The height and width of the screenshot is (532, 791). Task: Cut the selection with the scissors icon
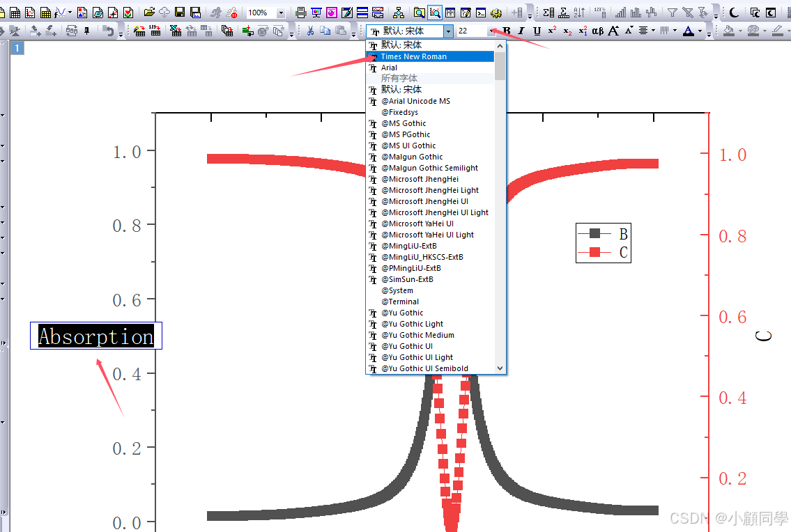point(310,31)
